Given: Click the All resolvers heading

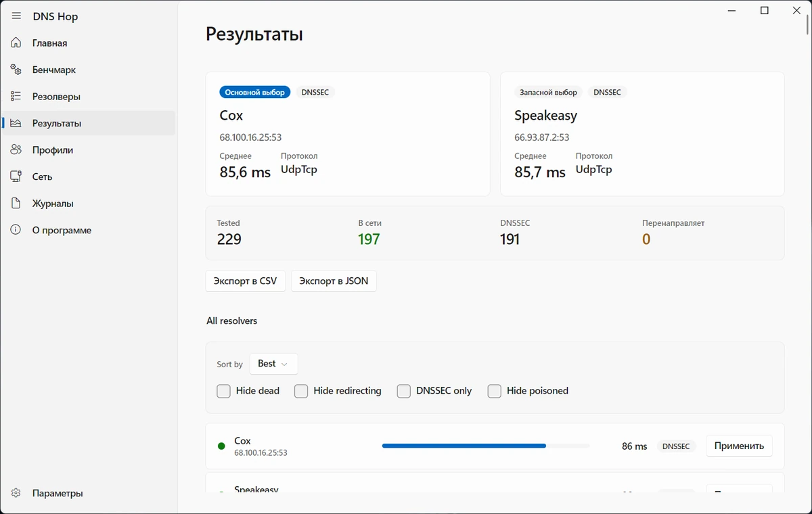Looking at the screenshot, I should point(232,321).
